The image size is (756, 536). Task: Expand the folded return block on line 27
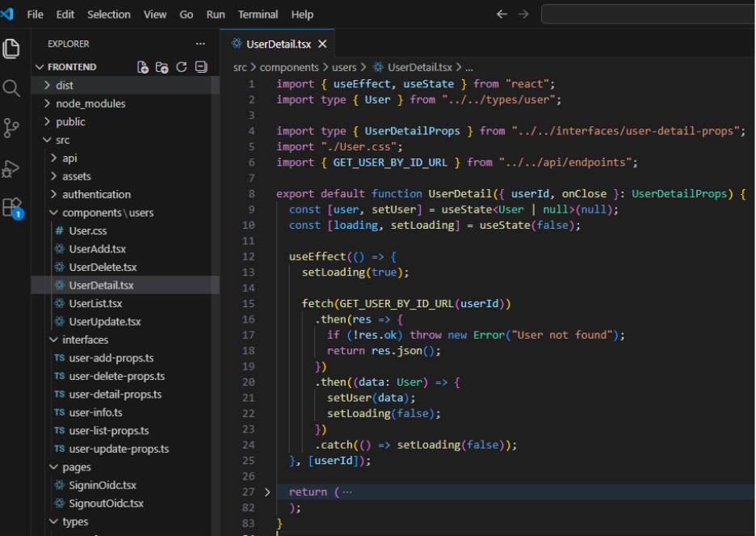click(267, 492)
